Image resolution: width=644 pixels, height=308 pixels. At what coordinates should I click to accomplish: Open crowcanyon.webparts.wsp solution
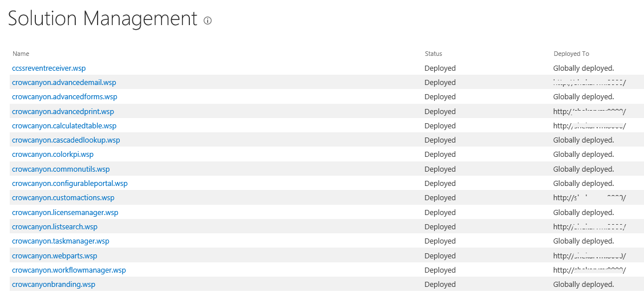click(x=55, y=256)
